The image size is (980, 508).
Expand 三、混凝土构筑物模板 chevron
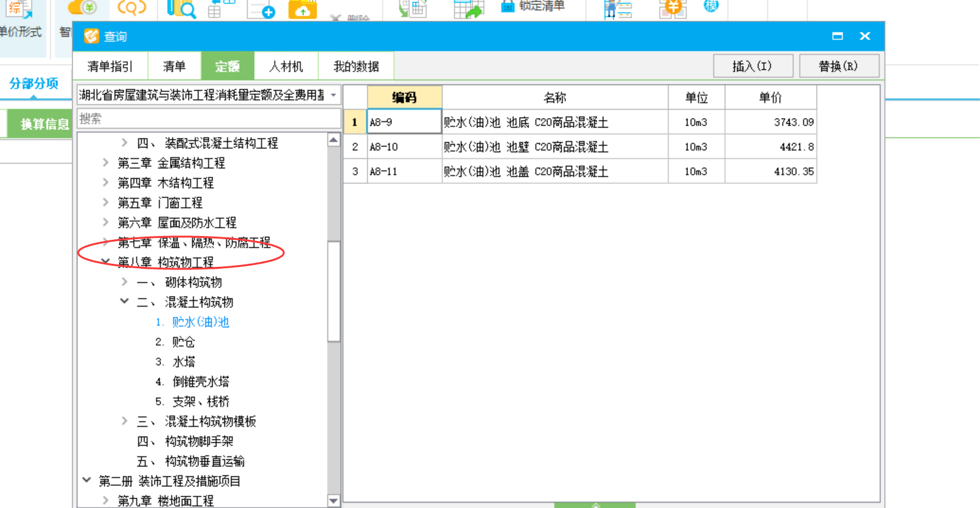tap(124, 421)
